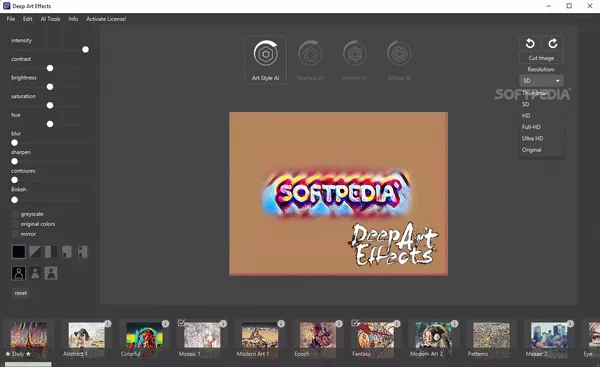Select the Modern Art 1 style thumbnail
This screenshot has height=367, width=600.
pos(260,339)
